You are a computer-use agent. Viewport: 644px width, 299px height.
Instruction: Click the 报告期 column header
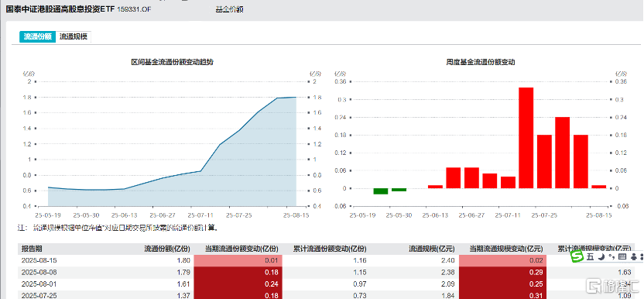[x=32, y=249]
